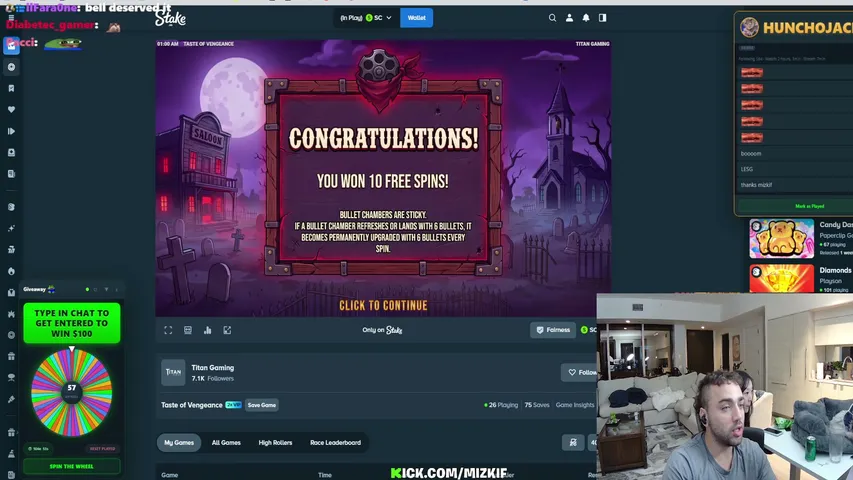Enter fullscreen mode for the game
Viewport: 853px width, 480px height.
click(168, 330)
